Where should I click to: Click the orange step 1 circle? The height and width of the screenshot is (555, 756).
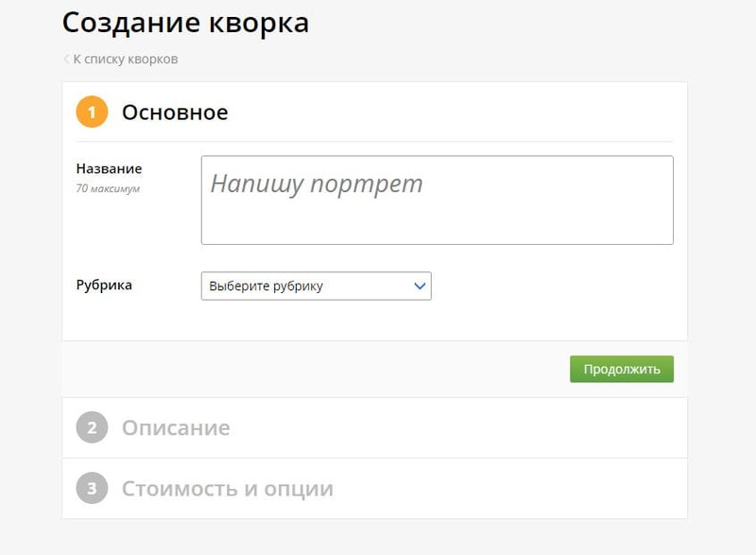point(92,113)
